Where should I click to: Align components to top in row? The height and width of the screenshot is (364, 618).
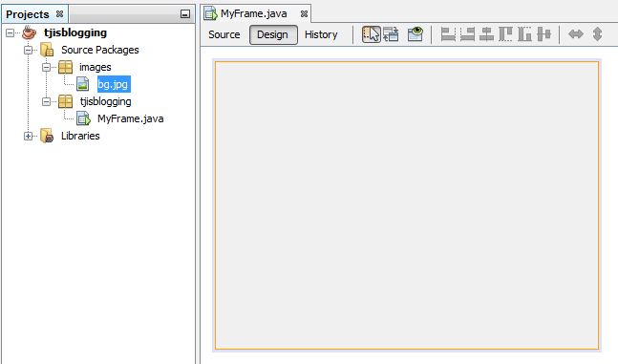(505, 34)
